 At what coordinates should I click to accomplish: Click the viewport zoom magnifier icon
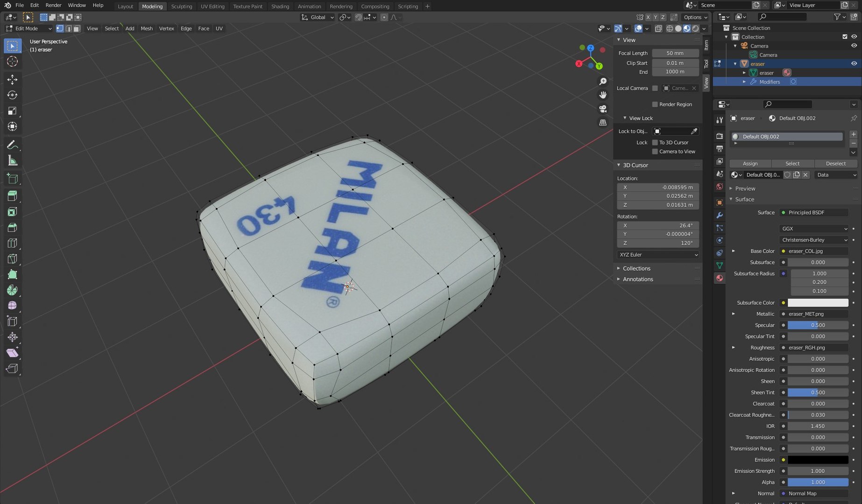(603, 82)
